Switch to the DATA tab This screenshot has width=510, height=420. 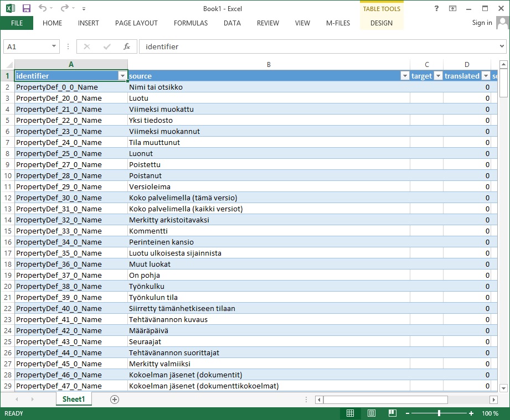pos(232,23)
